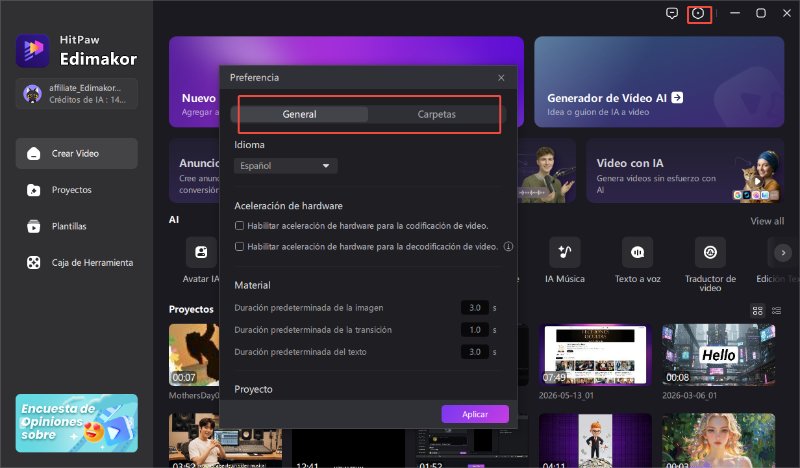Open Generador de Vídeo AI card

(659, 82)
